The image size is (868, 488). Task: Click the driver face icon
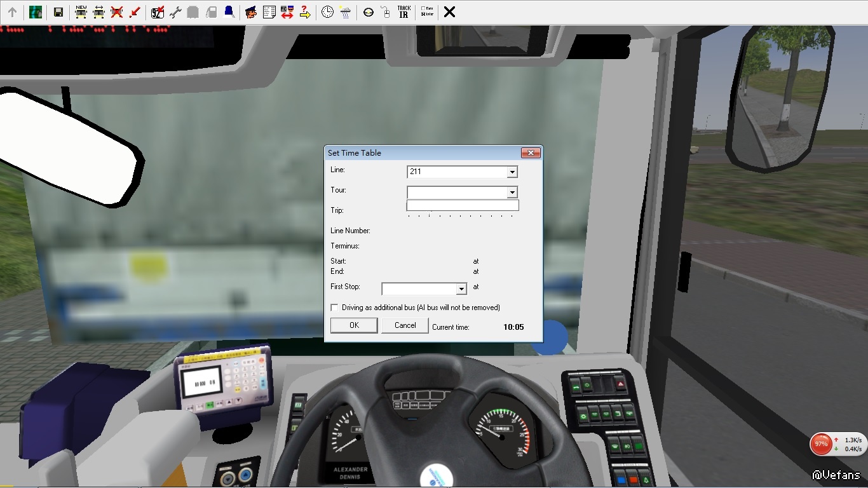(251, 12)
